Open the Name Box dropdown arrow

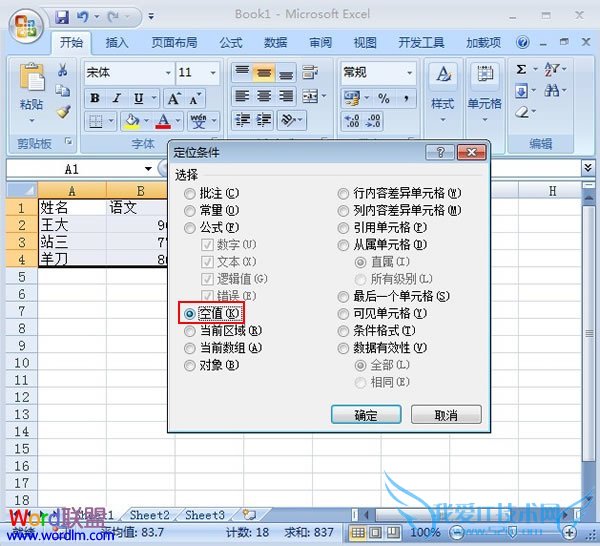(148, 169)
